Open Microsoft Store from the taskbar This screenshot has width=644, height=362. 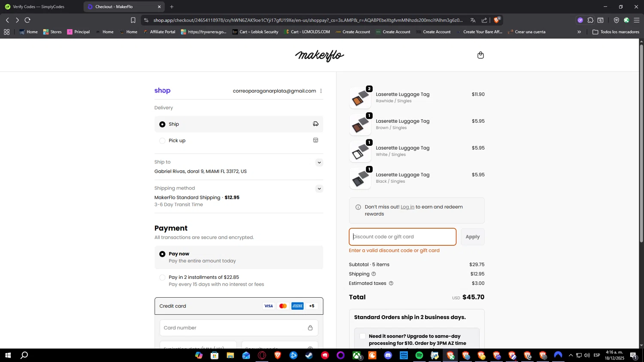pyautogui.click(x=215, y=356)
